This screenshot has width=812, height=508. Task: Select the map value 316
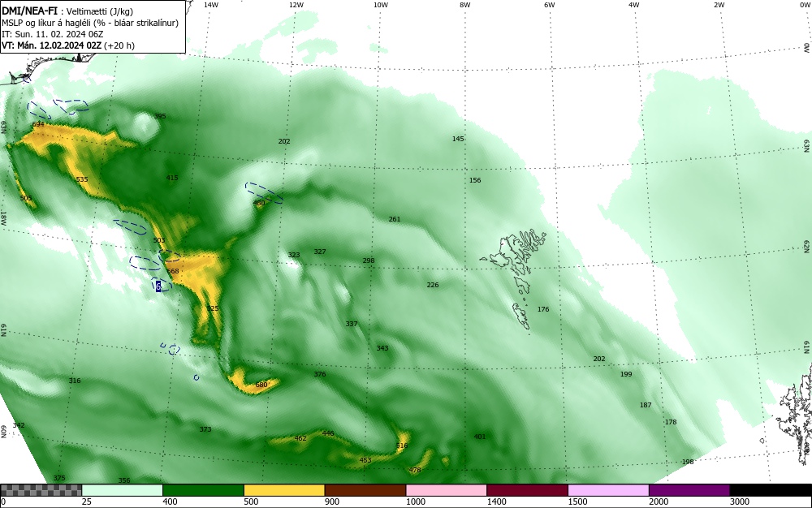tap(75, 381)
